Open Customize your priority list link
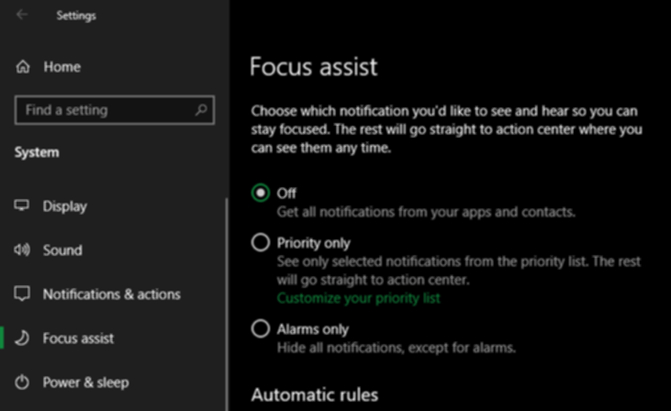Viewport: 671px width, 411px height. coord(358,298)
